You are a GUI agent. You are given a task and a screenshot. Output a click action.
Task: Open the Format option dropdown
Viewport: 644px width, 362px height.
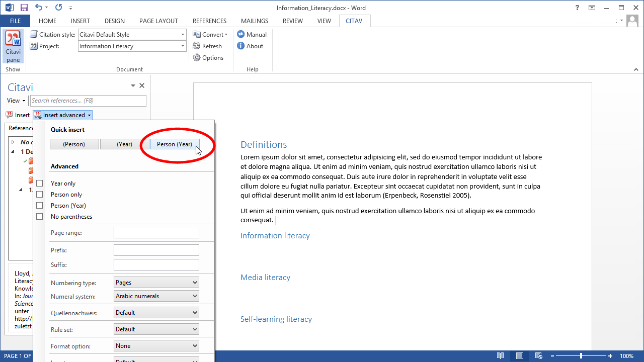pyautogui.click(x=156, y=346)
